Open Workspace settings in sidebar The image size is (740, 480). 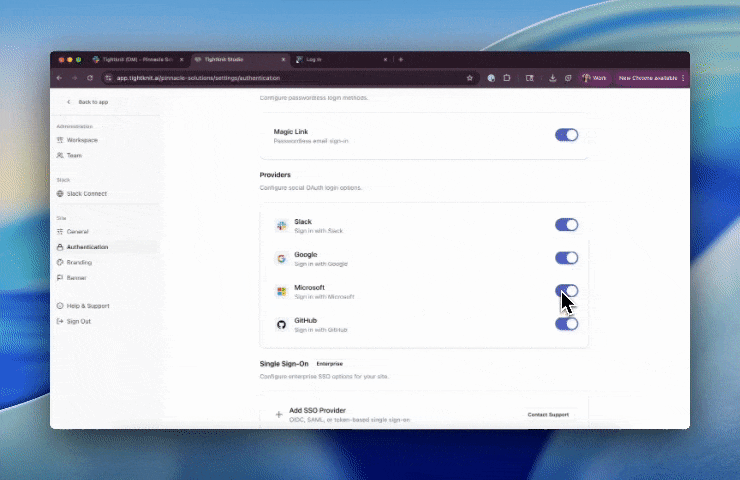coord(82,140)
